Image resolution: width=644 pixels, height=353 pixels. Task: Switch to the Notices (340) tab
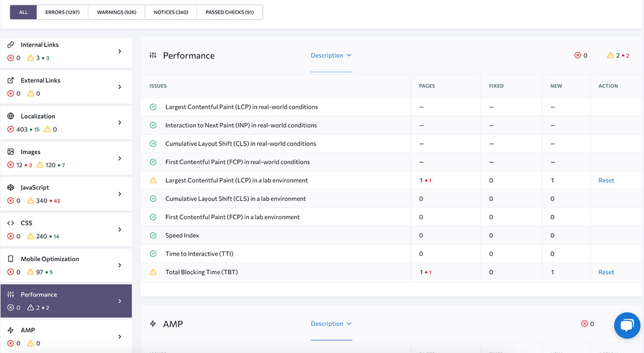[x=171, y=12]
